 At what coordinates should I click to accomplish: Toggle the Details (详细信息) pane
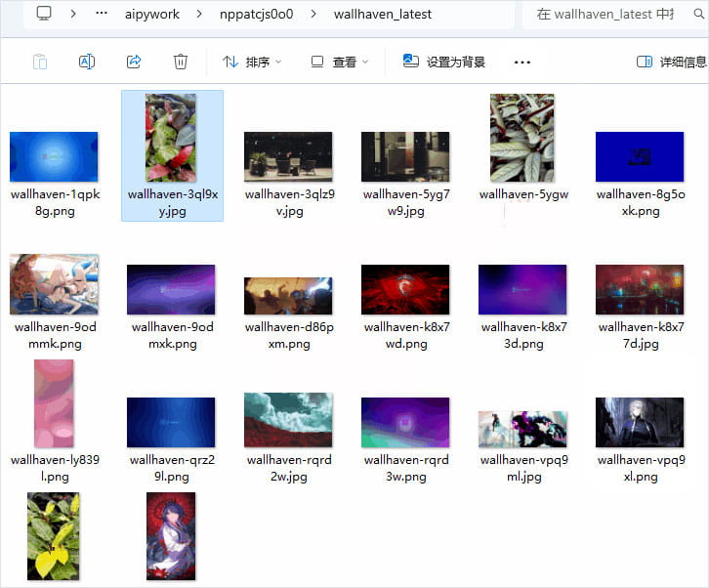672,62
